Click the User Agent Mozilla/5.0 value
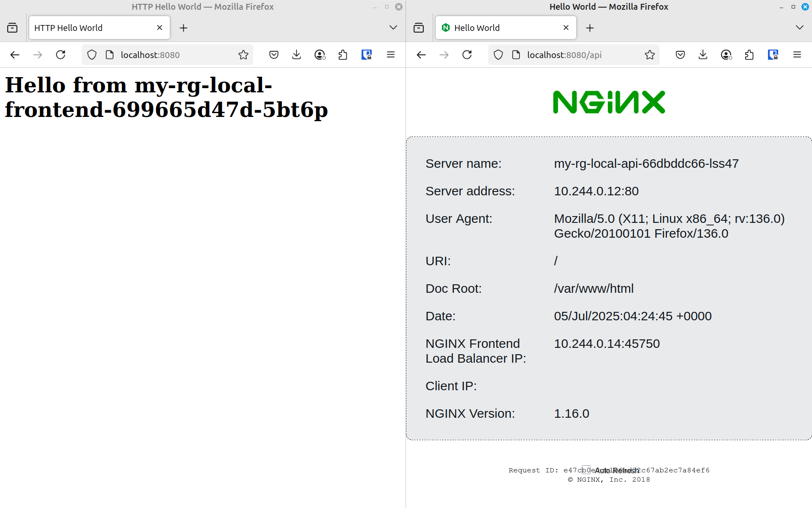 pyautogui.click(x=669, y=226)
